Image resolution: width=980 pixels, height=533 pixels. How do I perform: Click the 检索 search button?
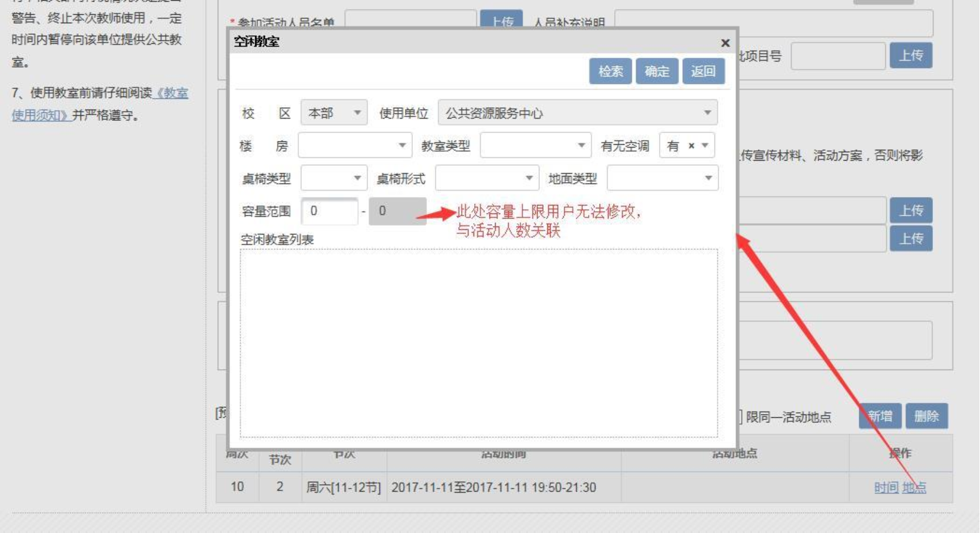610,72
